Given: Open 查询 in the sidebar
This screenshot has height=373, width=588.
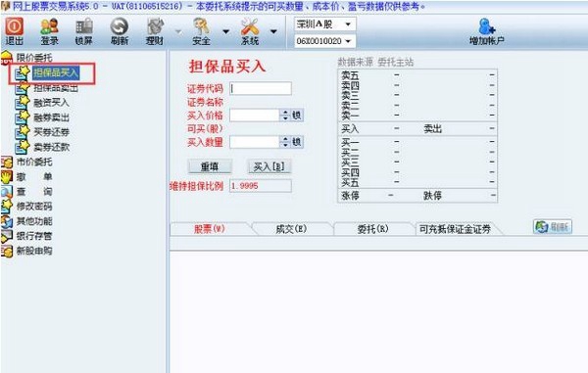Looking at the screenshot, I should (34, 191).
